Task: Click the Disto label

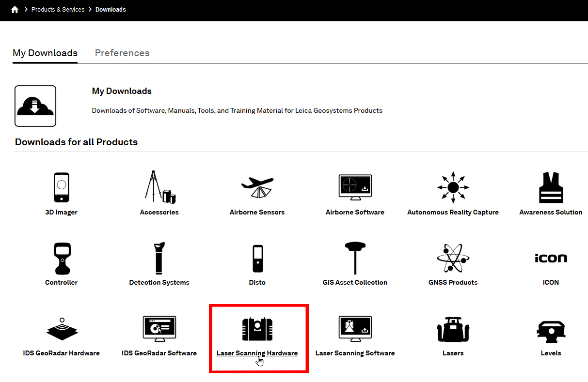Action: pyautogui.click(x=257, y=282)
